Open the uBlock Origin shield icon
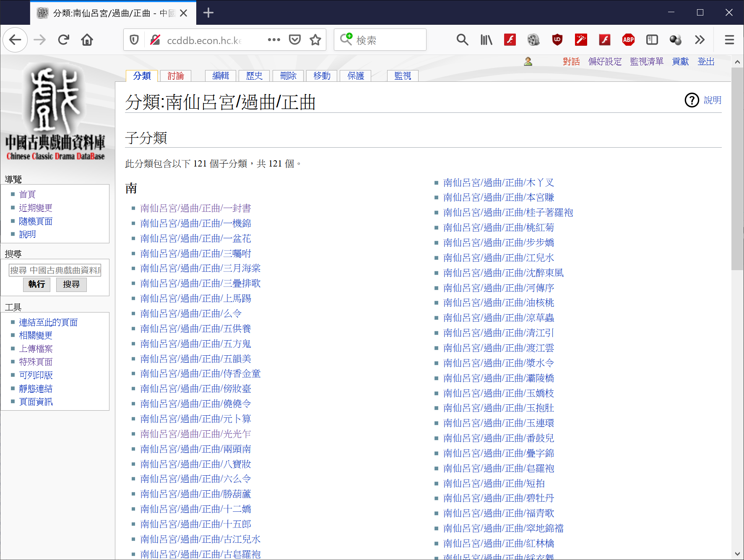 tap(557, 40)
